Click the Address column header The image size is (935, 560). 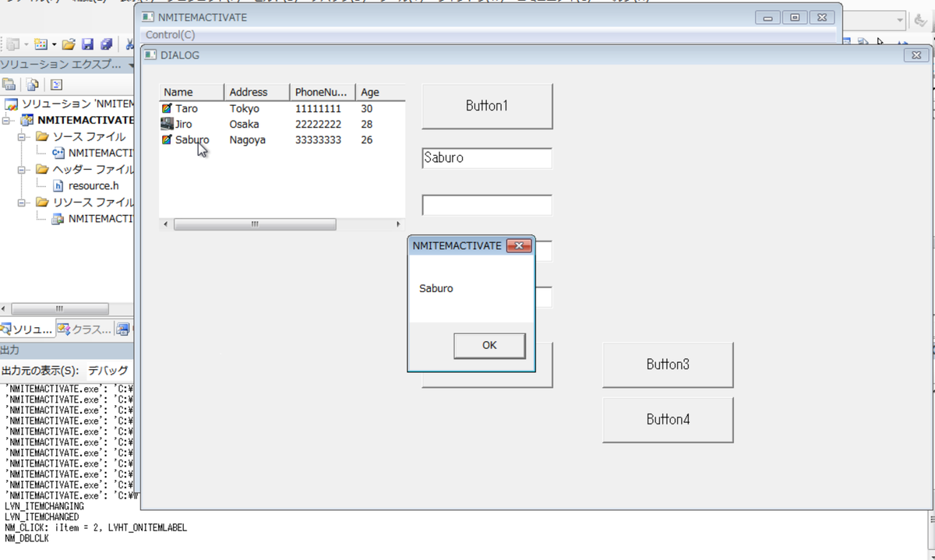click(257, 92)
